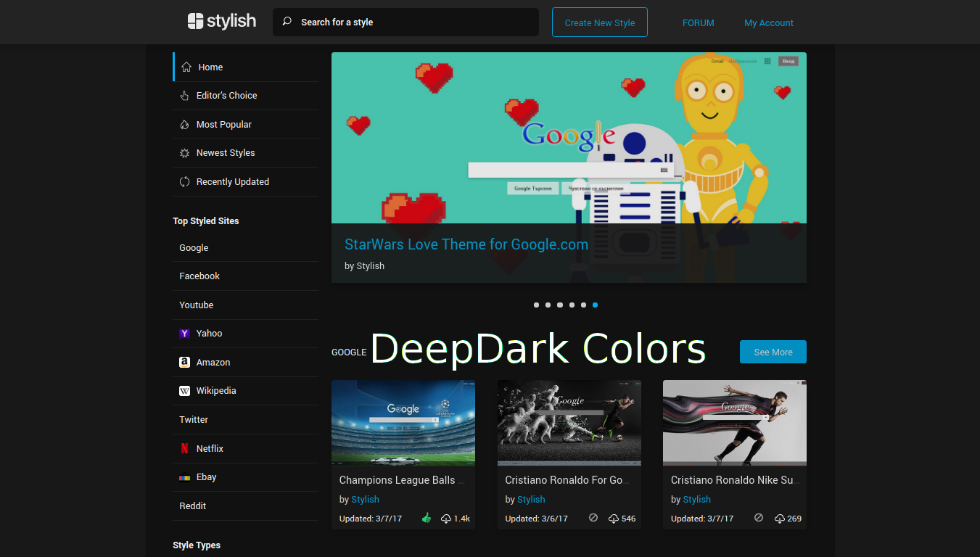Select fifth carousel dot
Viewport: 980px width, 557px height.
[583, 305]
